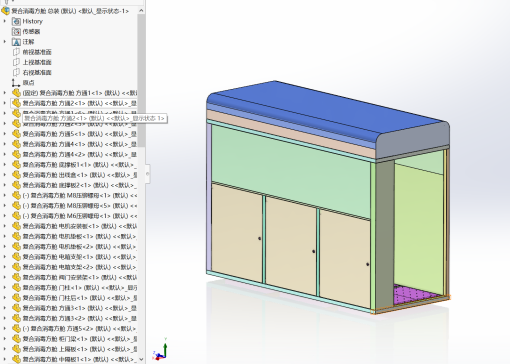Expand the 方通2<1> component
The width and height of the screenshot is (510, 364).
(x=5, y=103)
